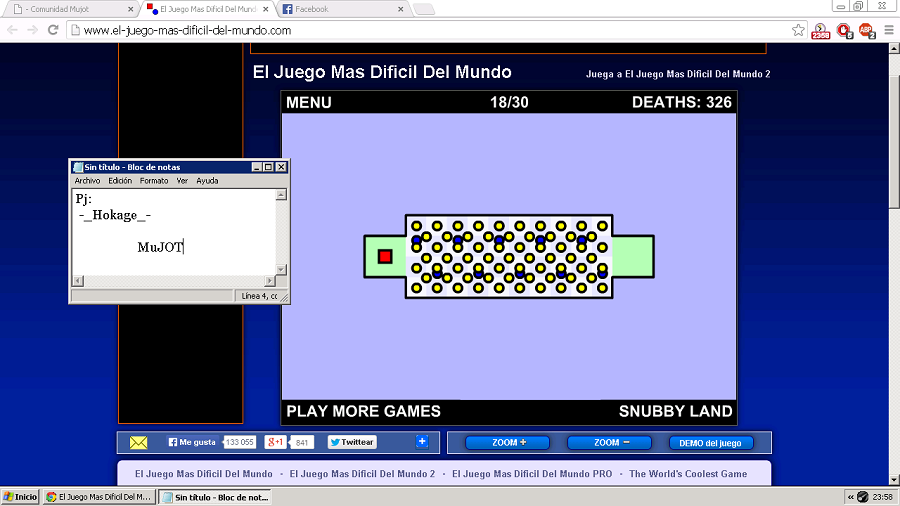Click the DEMO del juego button

pyautogui.click(x=710, y=443)
